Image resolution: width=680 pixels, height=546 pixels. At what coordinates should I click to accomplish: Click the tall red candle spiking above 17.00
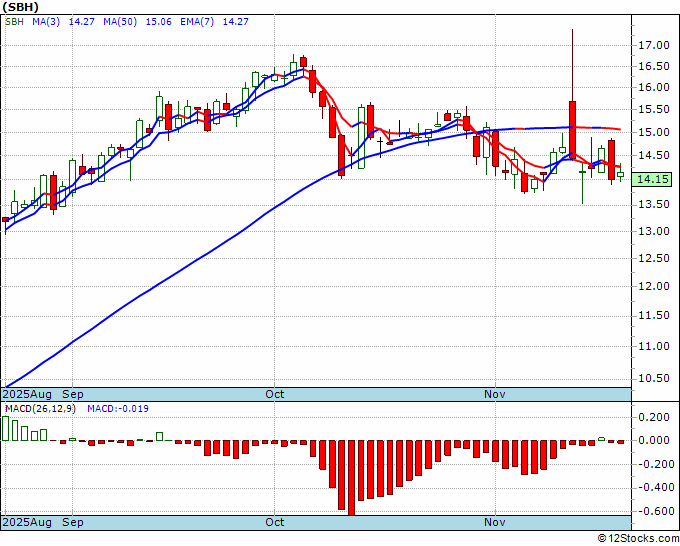click(x=572, y=130)
